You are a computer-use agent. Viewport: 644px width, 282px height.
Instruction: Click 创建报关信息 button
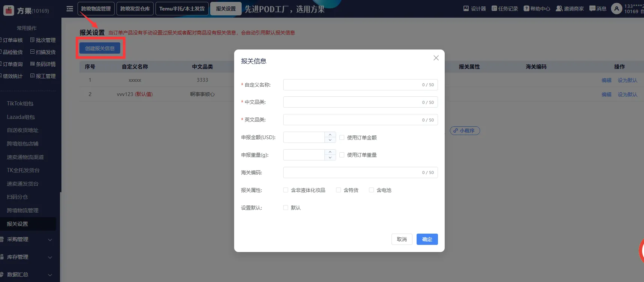[x=100, y=48]
